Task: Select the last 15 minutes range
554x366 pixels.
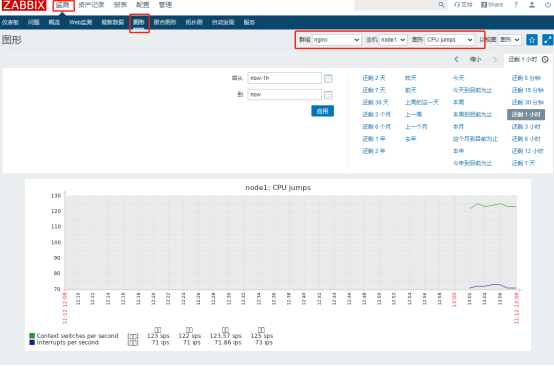Action: click(x=528, y=90)
